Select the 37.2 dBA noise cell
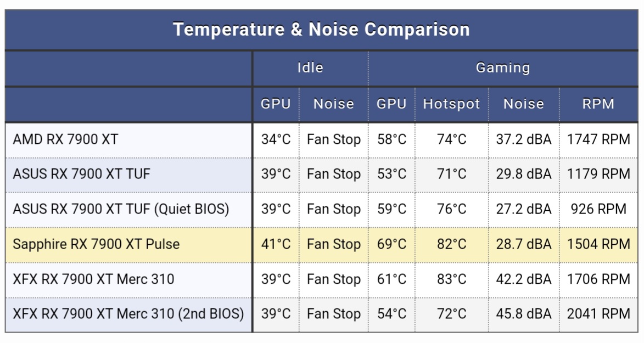This screenshot has height=343, width=644. 523,139
